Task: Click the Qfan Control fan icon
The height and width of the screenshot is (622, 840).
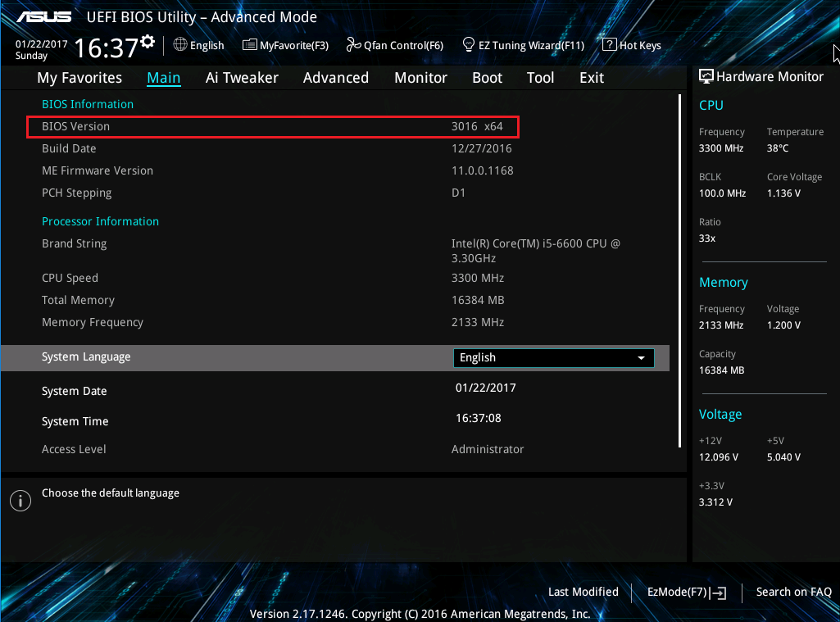Action: [353, 44]
